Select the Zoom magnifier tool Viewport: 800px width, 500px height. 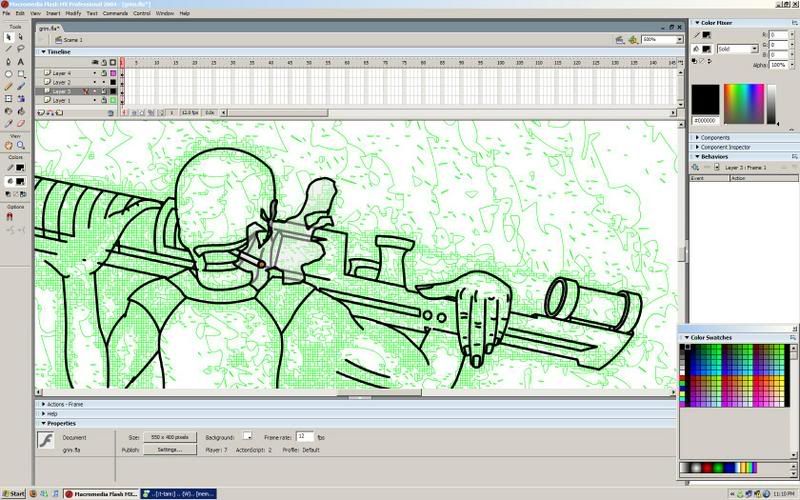(x=21, y=145)
